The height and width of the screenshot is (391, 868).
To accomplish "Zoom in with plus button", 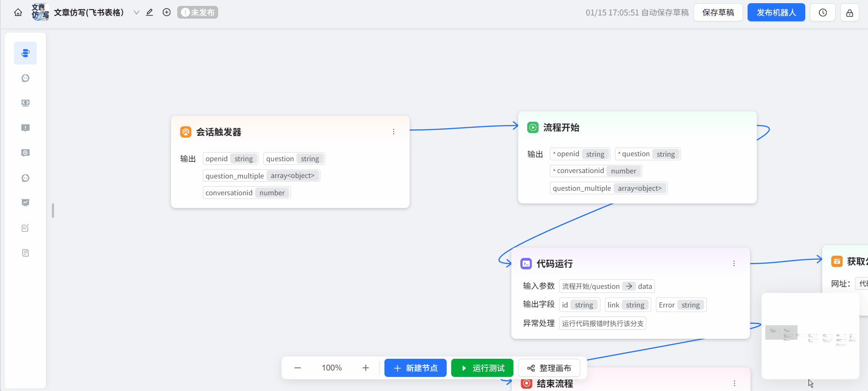I will click(366, 368).
